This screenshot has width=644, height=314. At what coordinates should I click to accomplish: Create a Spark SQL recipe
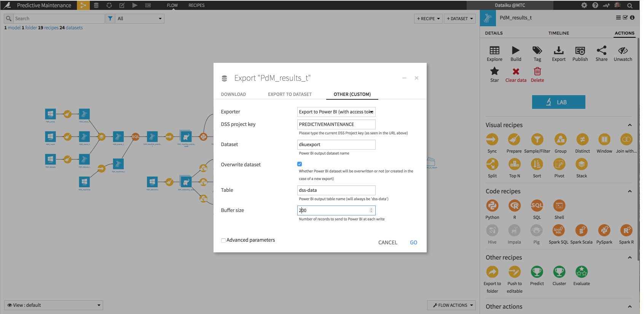coord(558,231)
